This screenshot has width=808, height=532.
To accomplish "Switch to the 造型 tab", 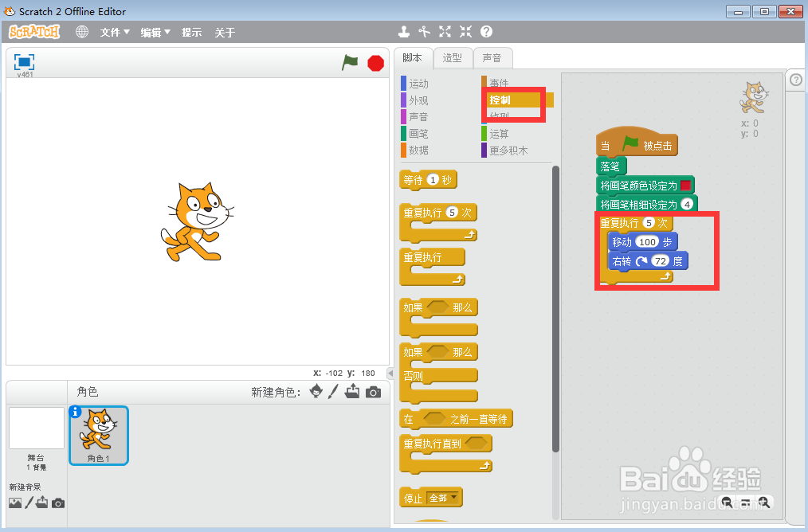I will [453, 57].
